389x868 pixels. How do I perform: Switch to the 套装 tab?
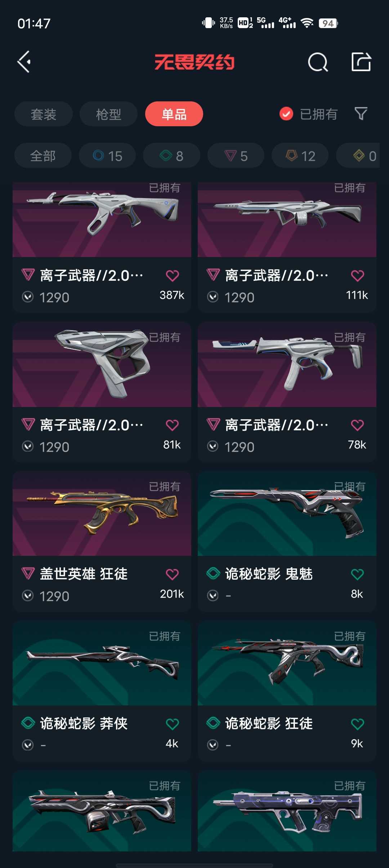[44, 114]
